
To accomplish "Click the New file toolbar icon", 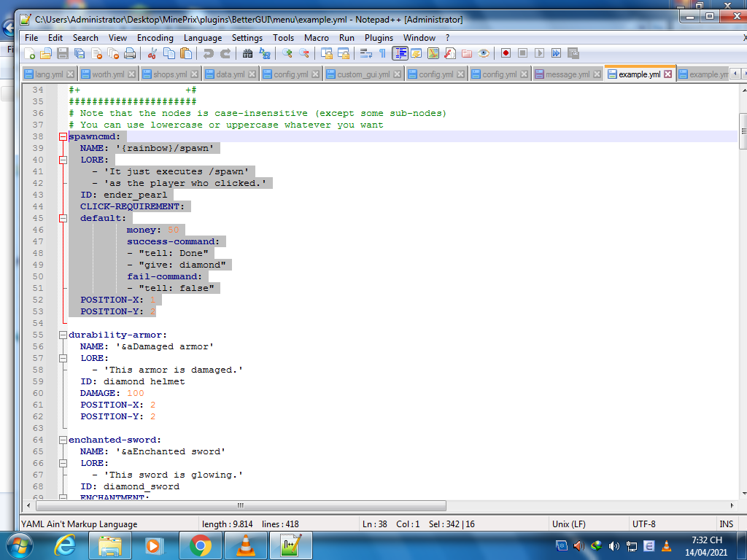I will 30,53.
